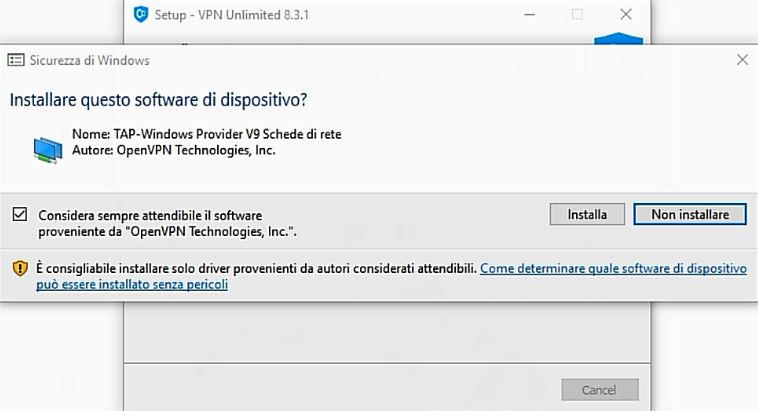Click the "Installare questo software di dispositivo?" heading
This screenshot has width=758, height=411.
157,100
